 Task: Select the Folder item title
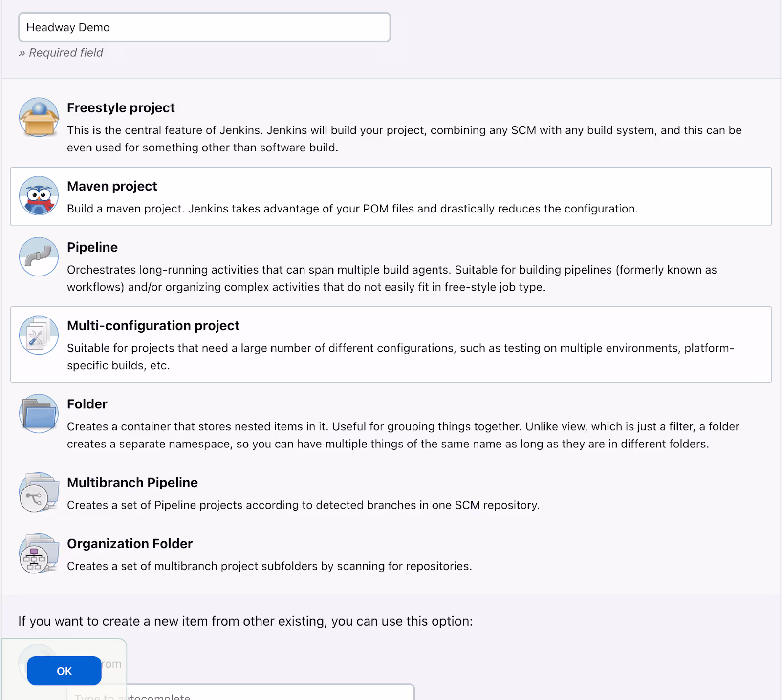(x=87, y=404)
